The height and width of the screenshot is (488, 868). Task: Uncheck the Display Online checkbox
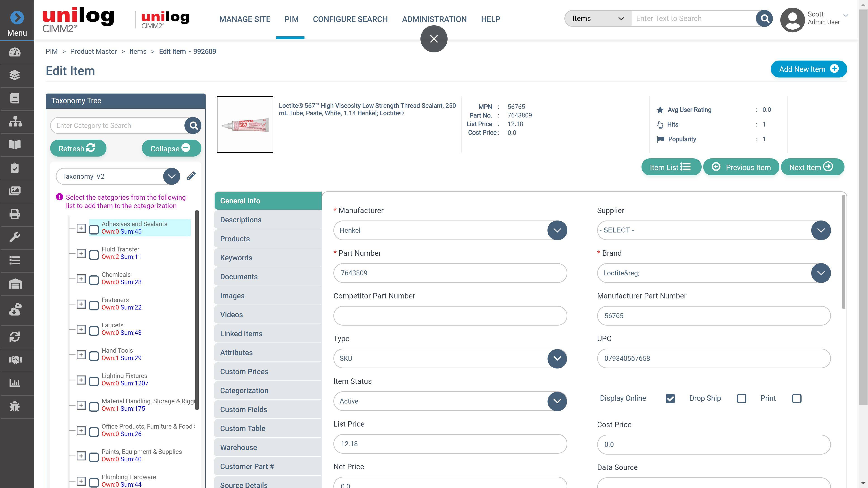tap(670, 398)
